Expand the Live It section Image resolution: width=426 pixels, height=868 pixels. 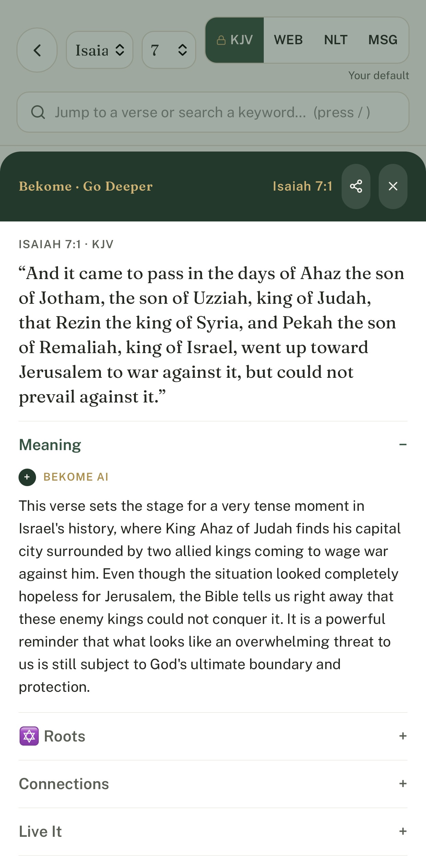click(213, 832)
